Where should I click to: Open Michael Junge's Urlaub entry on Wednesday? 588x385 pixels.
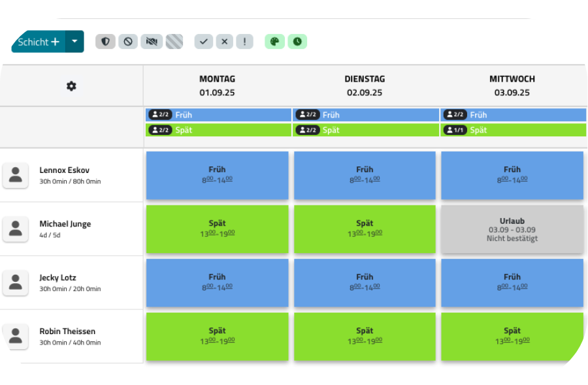click(x=512, y=229)
